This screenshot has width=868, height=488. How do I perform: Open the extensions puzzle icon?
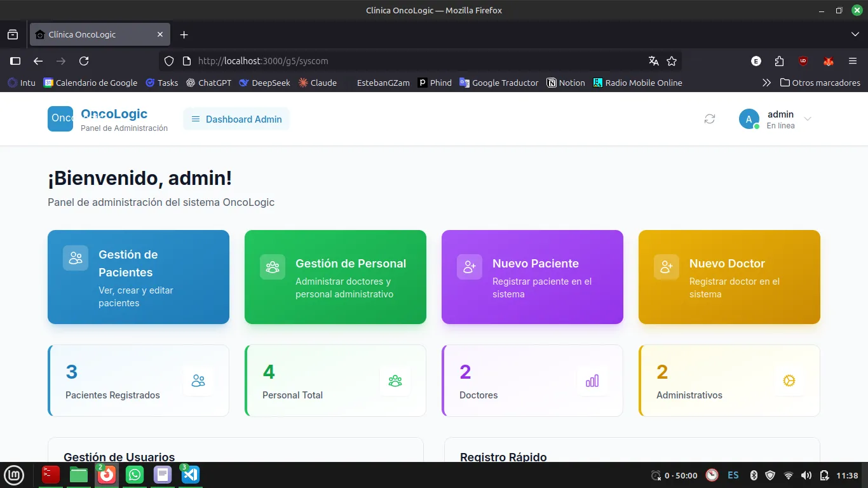pos(780,61)
